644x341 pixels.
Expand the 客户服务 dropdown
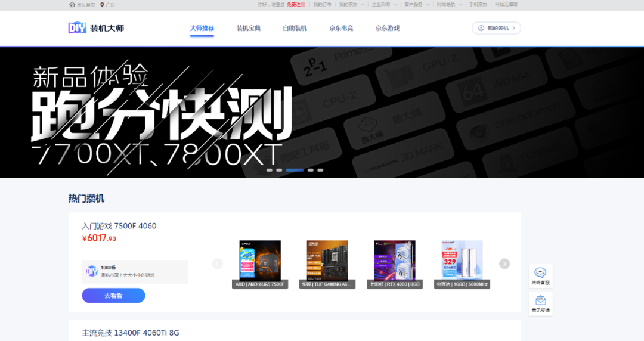click(417, 5)
